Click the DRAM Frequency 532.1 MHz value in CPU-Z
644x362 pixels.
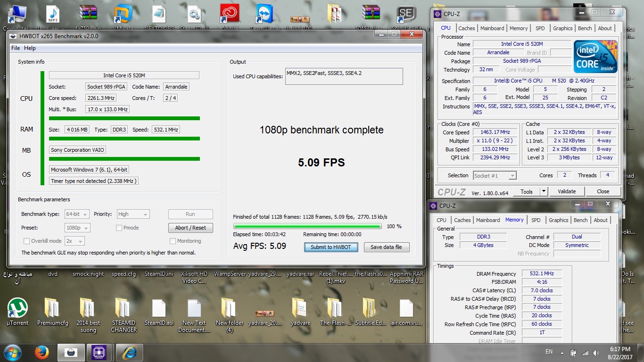point(542,273)
